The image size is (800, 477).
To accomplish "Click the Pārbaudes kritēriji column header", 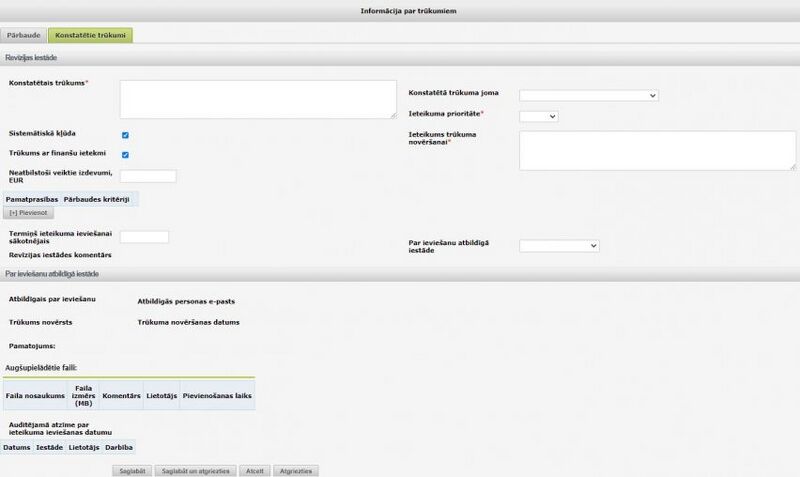I will click(96, 199).
